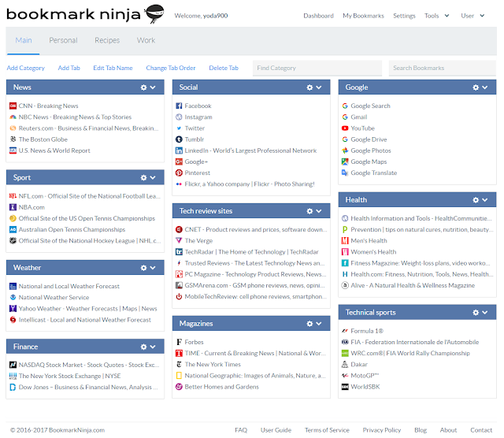
Task: Click the bookmark ninja logo icon
Action: (x=154, y=14)
